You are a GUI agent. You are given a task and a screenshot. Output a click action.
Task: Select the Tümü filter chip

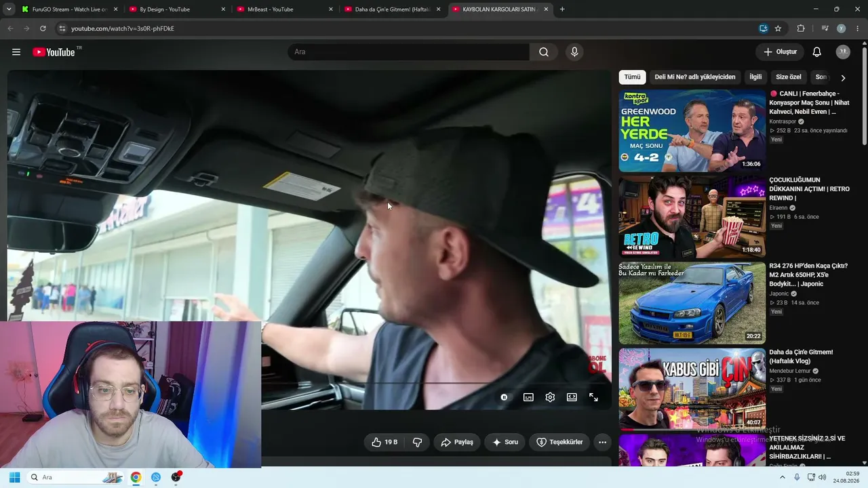point(632,77)
